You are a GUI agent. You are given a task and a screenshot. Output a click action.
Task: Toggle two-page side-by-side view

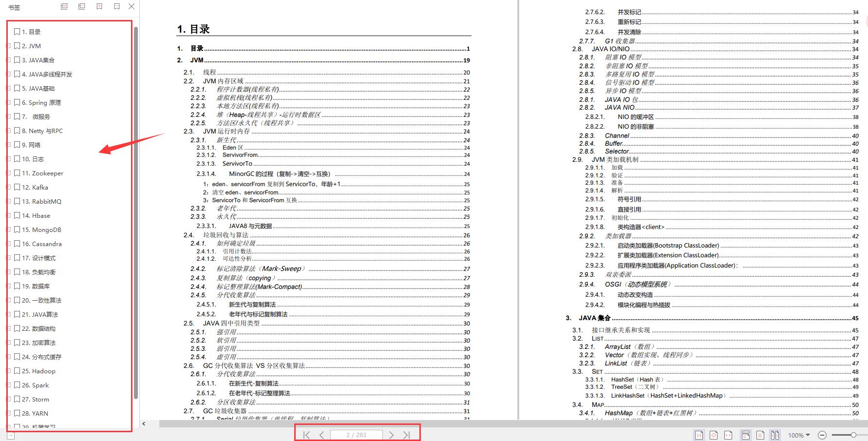click(x=775, y=435)
